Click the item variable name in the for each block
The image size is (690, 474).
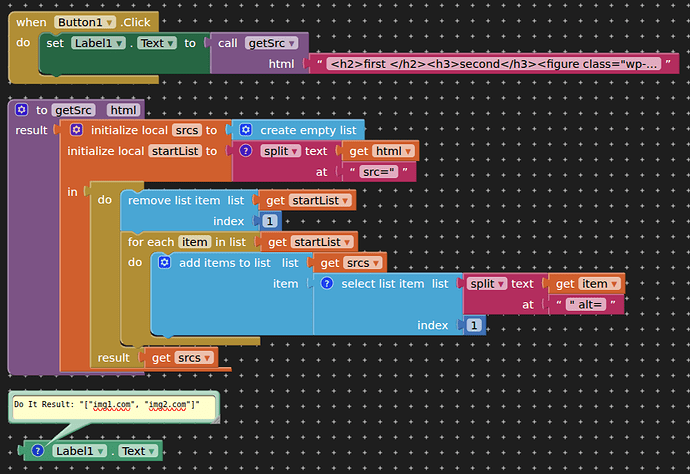point(193,242)
